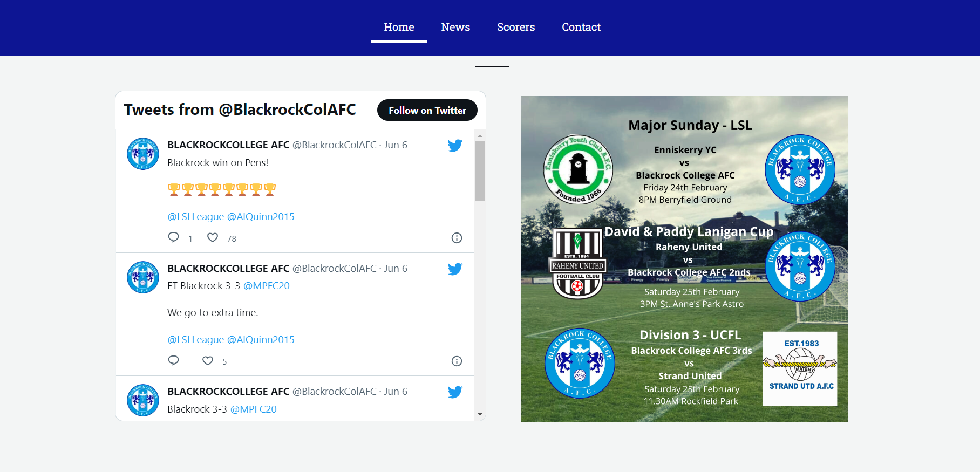Go to the News page

455,27
